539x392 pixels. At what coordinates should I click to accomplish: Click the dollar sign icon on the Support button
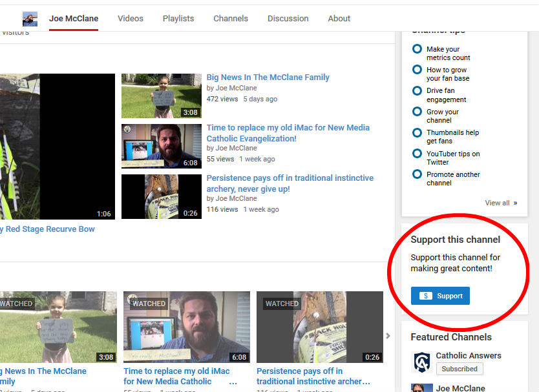425,296
